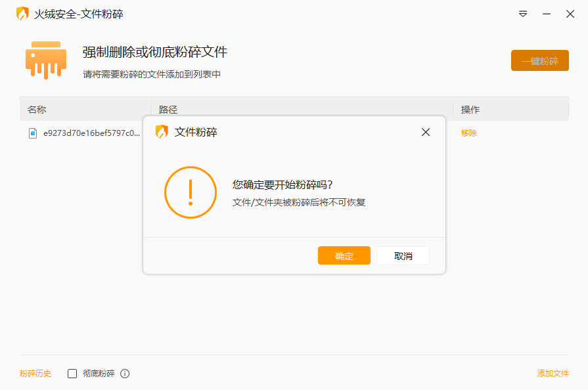Viewport: 588px width, 390px height.
Task: Click the orange shredder icon
Action: click(46, 60)
